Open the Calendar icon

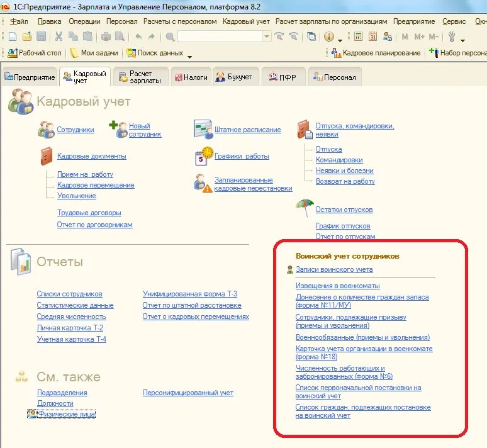point(372,36)
